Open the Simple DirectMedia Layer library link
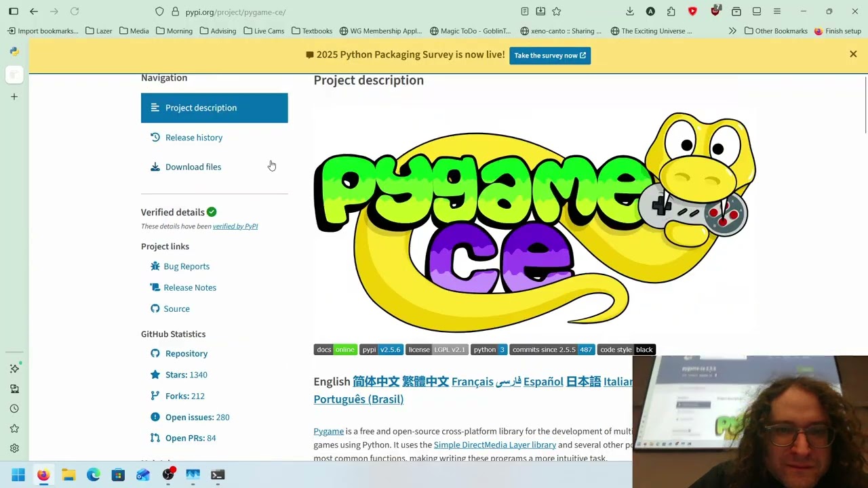868x488 pixels. click(x=495, y=445)
